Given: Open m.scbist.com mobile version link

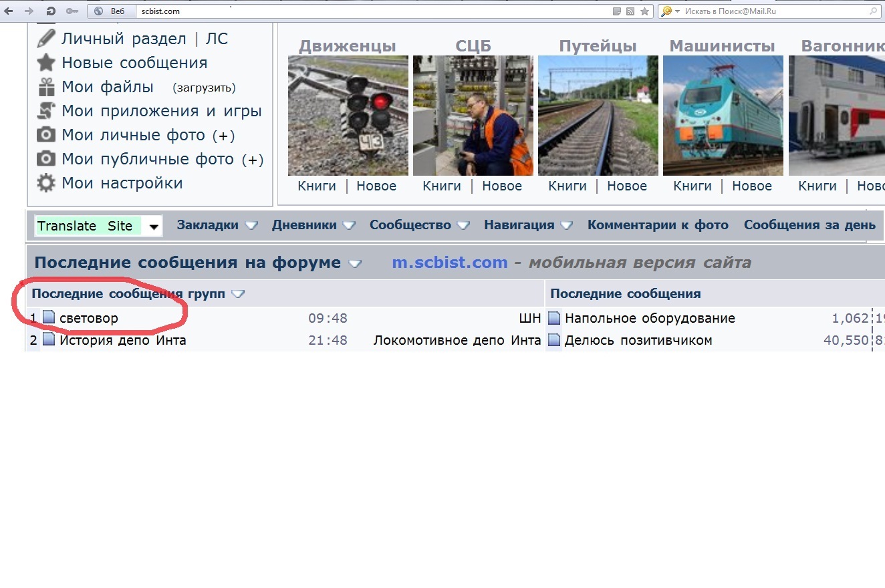Looking at the screenshot, I should pyautogui.click(x=449, y=263).
